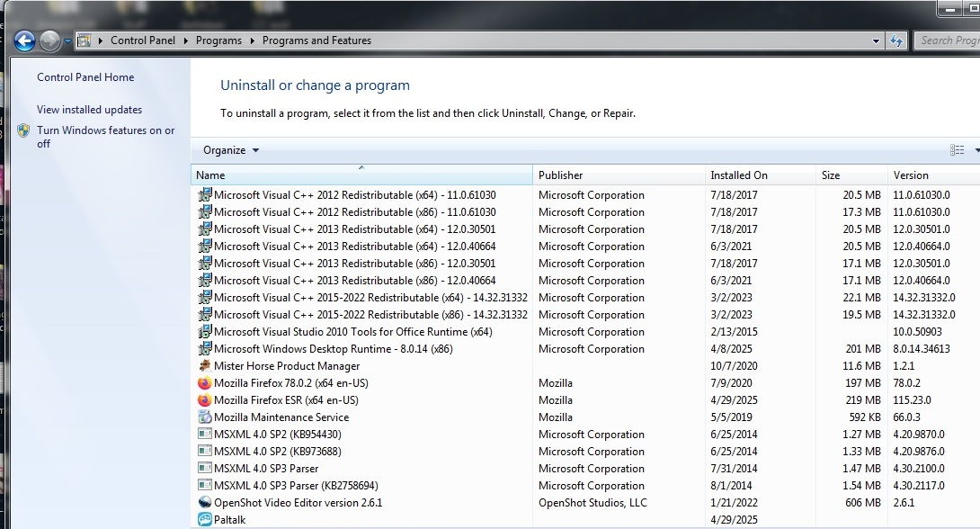The height and width of the screenshot is (529, 980).
Task: Open View installed updates link
Action: 89,110
